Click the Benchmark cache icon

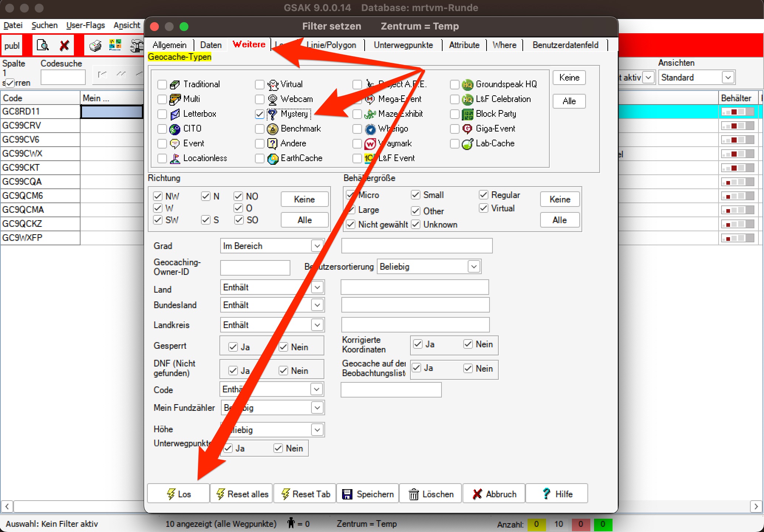pyautogui.click(x=273, y=129)
